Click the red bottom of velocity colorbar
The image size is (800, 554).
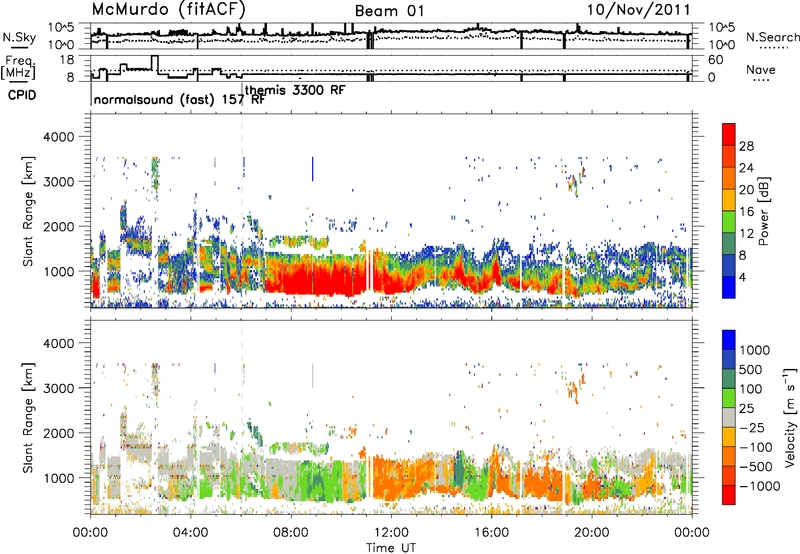point(729,495)
